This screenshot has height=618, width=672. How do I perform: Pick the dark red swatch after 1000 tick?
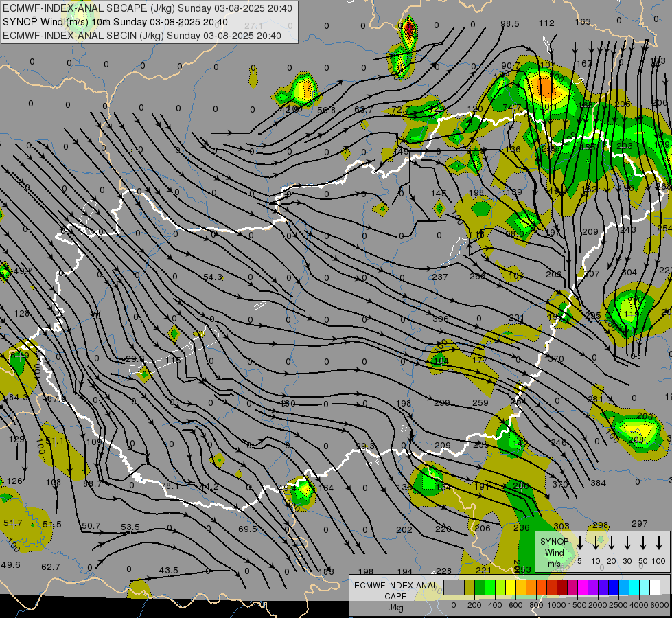click(562, 588)
